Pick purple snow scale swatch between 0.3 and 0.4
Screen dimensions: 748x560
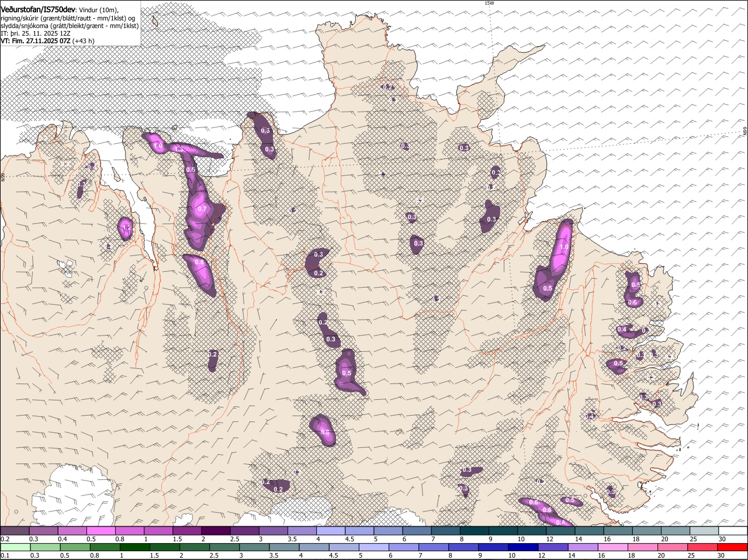click(44, 530)
